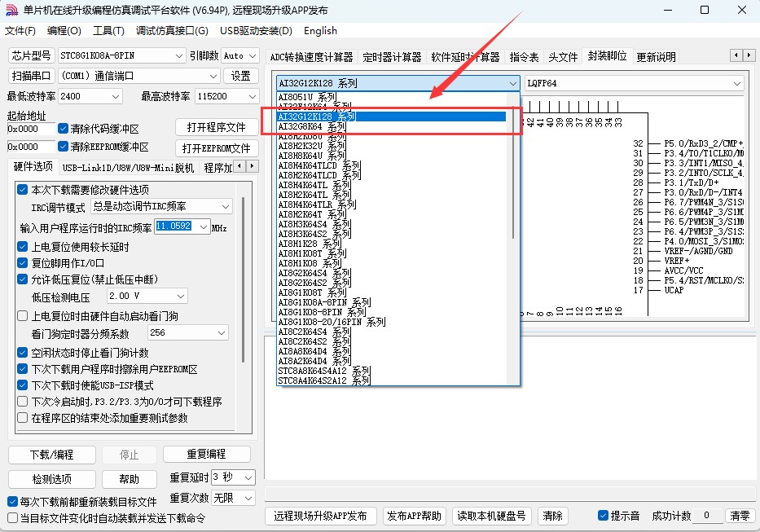The image size is (760, 532).
Task: Open the 工具(T) menu
Action: pos(108,31)
